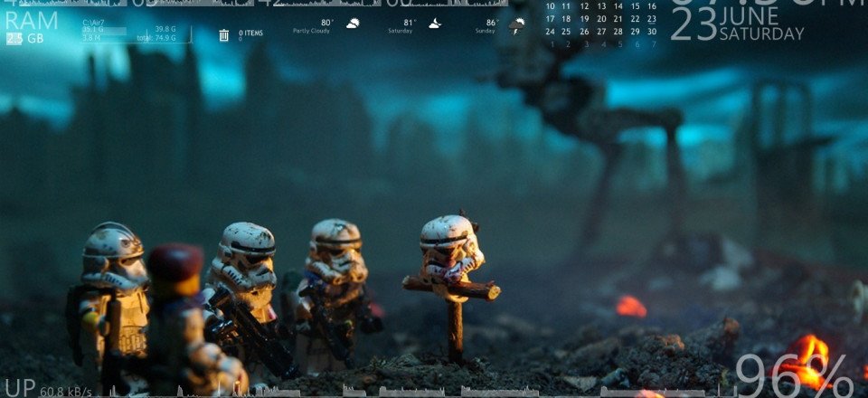Click the Partly Cloudy sun-and-cloud weather icon
This screenshot has height=398, width=868.
353,24
